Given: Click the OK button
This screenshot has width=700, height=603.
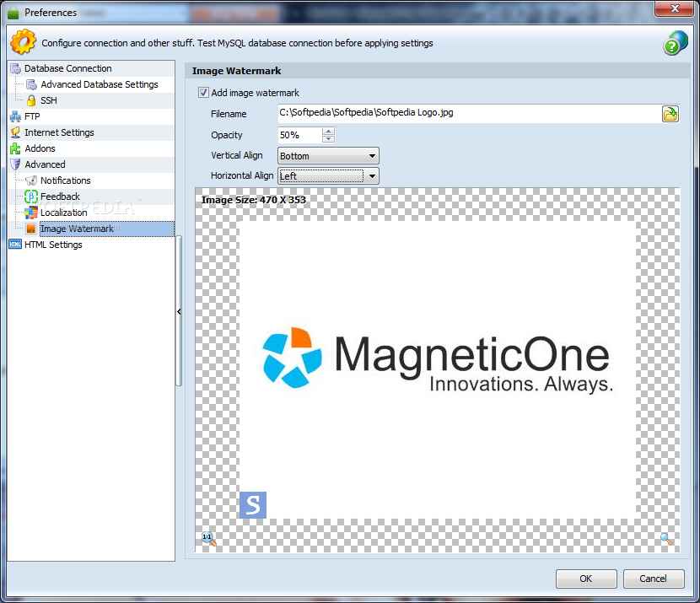Looking at the screenshot, I should click(586, 579).
